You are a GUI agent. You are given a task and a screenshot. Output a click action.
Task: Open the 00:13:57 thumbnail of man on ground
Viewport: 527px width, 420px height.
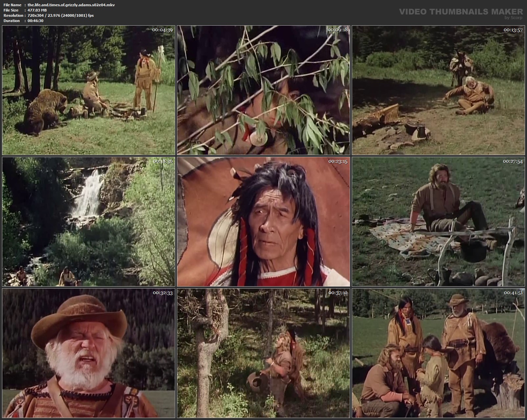pos(438,90)
